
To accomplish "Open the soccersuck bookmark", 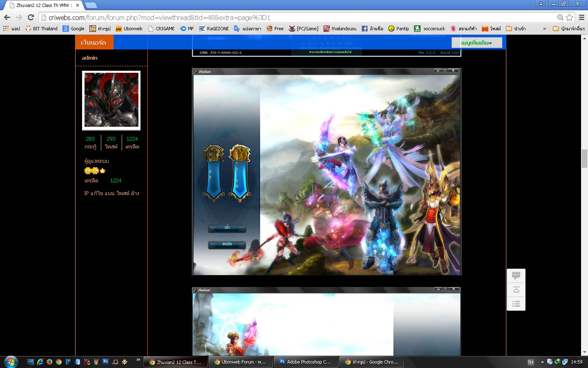I will click(x=430, y=29).
